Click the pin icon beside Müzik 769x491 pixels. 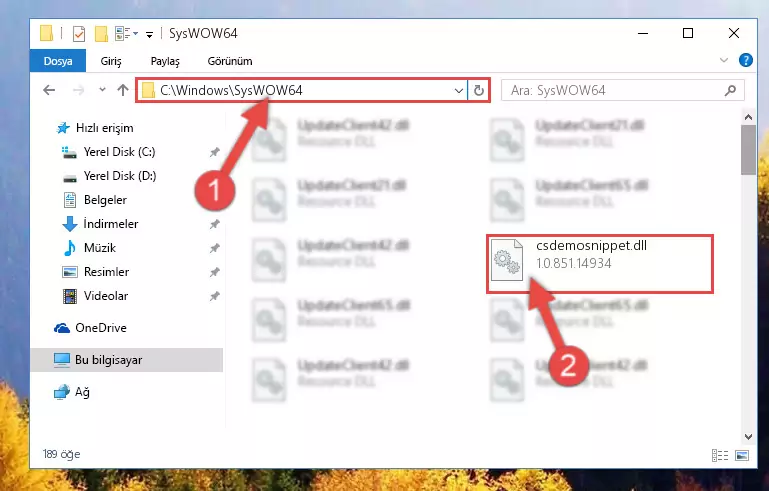214,249
